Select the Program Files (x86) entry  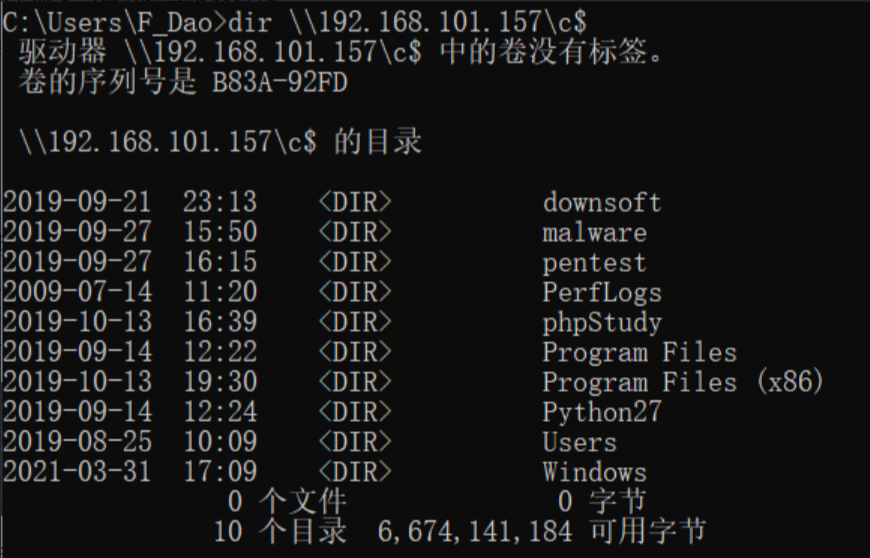tap(683, 382)
